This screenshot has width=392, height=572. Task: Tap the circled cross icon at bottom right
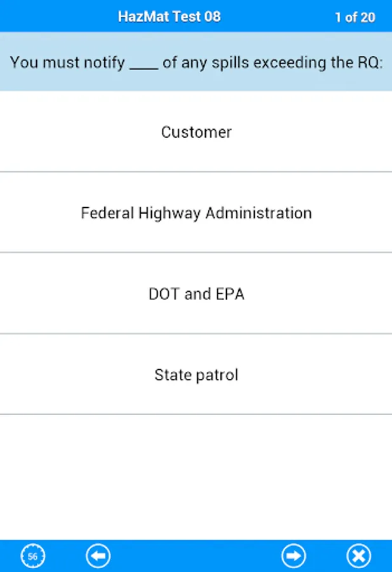[x=358, y=556]
